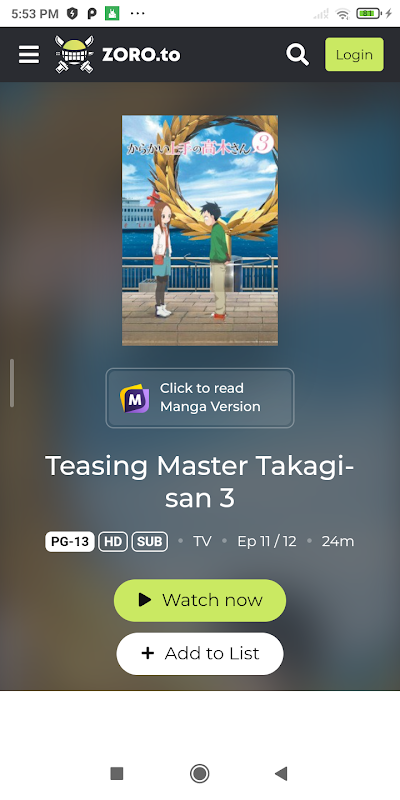The width and height of the screenshot is (400, 800).
Task: Tap the play triangle in Watch now
Action: coord(145,599)
